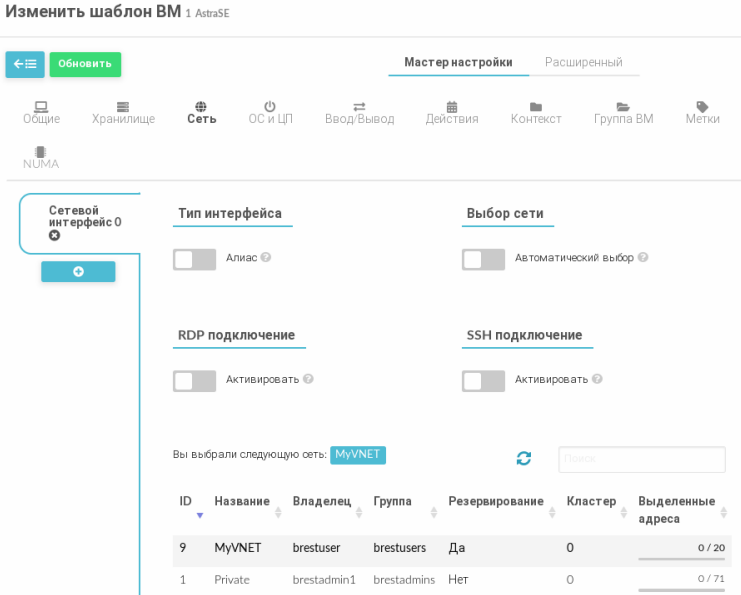Enable Автоматический выбор network toggle
The width and height of the screenshot is (741, 595).
483,260
